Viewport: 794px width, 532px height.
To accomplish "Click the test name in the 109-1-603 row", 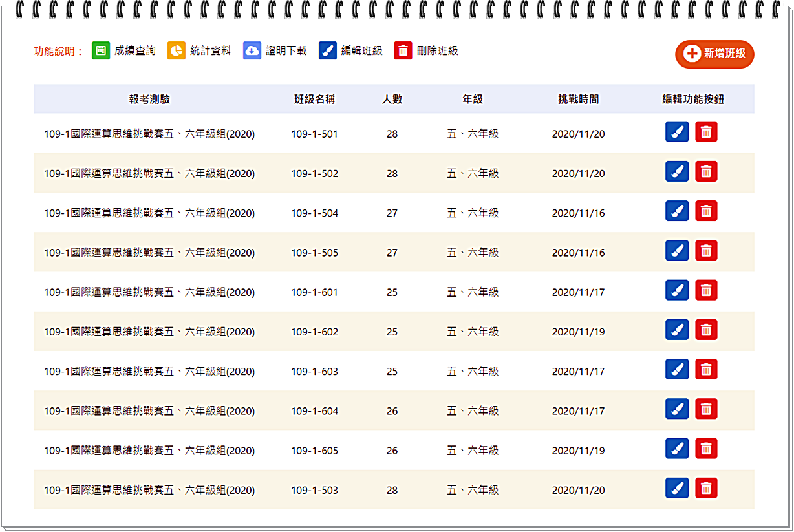I will (x=149, y=372).
